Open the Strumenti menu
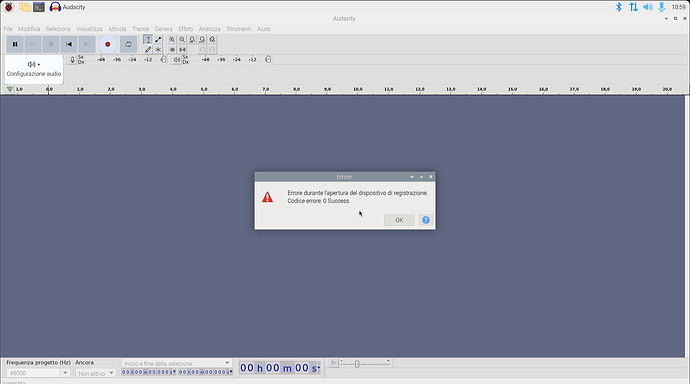Viewport: 690px width, 384px height. pos(239,29)
